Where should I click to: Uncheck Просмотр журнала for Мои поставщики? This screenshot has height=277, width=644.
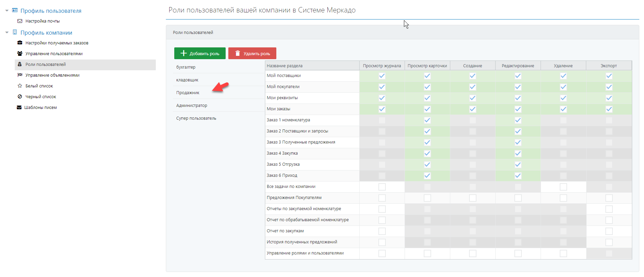coord(382,76)
